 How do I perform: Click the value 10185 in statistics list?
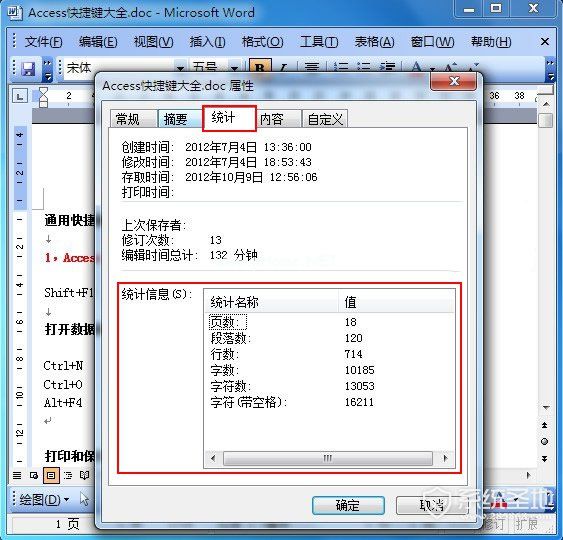click(x=359, y=370)
